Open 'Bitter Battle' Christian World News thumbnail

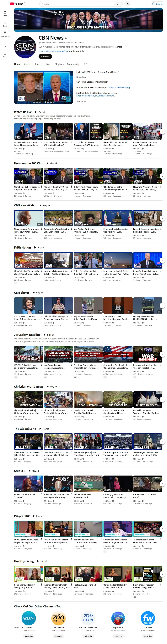pyautogui.click(x=29, y=399)
